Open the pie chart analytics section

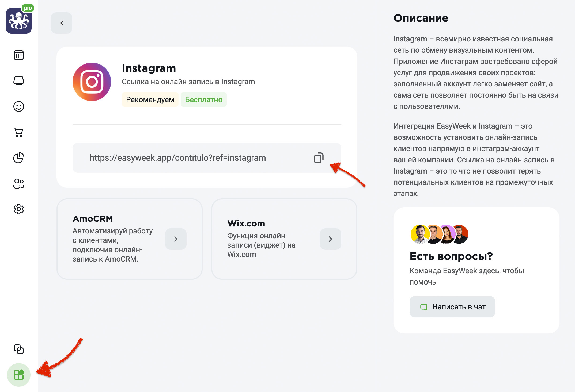click(x=19, y=158)
